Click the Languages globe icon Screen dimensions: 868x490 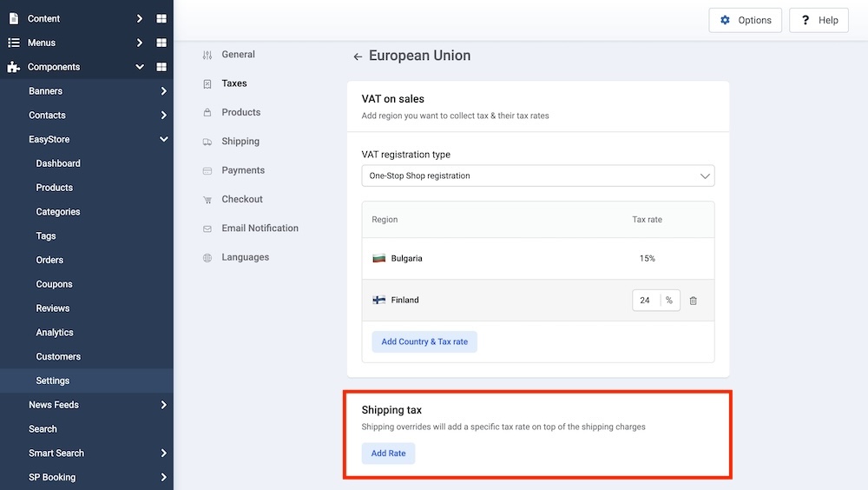point(207,258)
